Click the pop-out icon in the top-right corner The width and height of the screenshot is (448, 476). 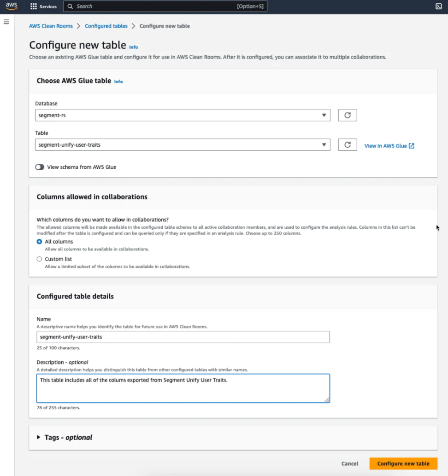tap(438, 6)
